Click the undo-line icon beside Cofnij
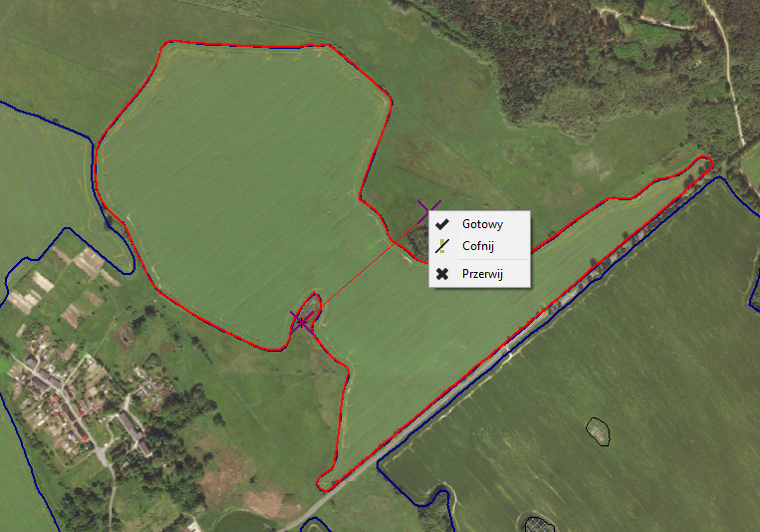 coord(441,246)
